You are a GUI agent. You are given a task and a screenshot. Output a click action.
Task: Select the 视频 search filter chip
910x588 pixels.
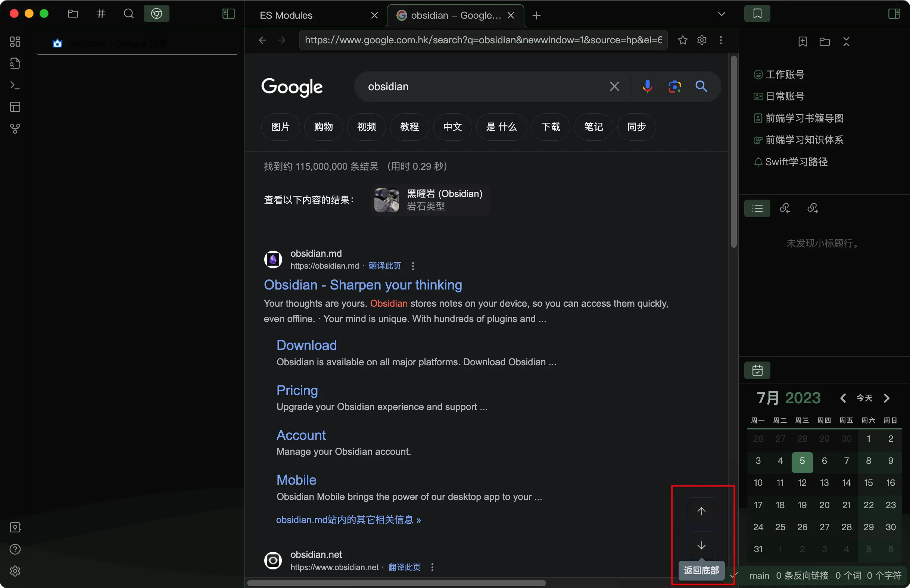coord(366,127)
